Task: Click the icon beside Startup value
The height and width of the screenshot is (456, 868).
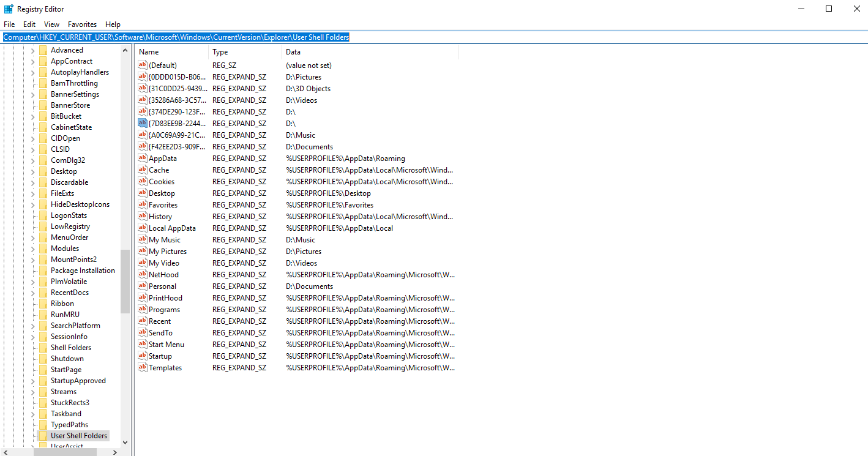Action: [x=143, y=356]
